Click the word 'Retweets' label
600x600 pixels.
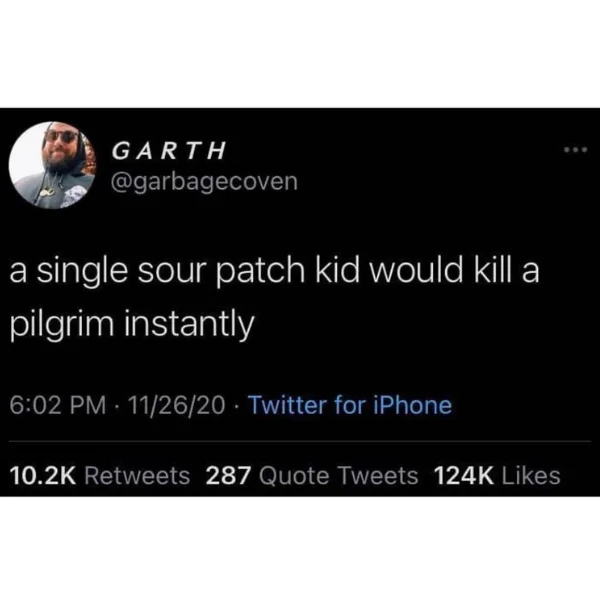click(137, 476)
